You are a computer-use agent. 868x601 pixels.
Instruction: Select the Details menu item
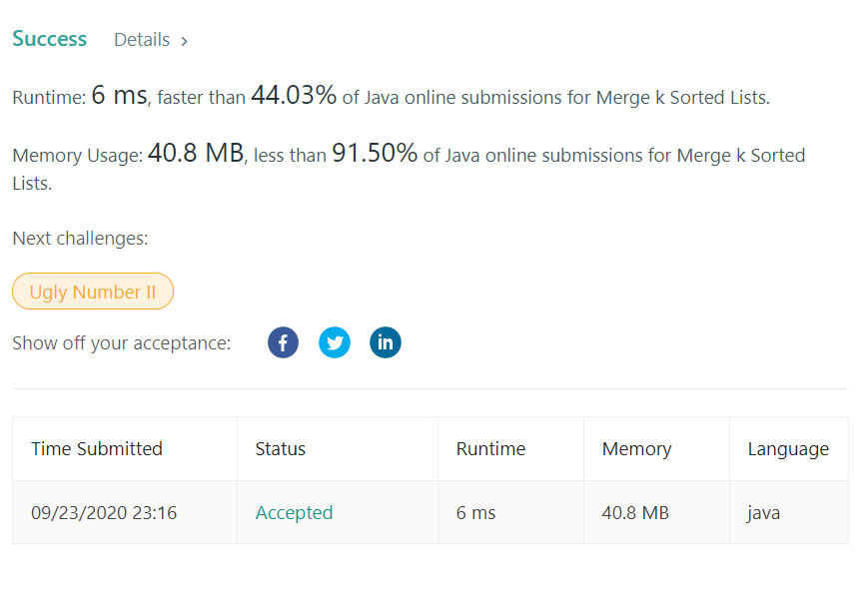[142, 39]
